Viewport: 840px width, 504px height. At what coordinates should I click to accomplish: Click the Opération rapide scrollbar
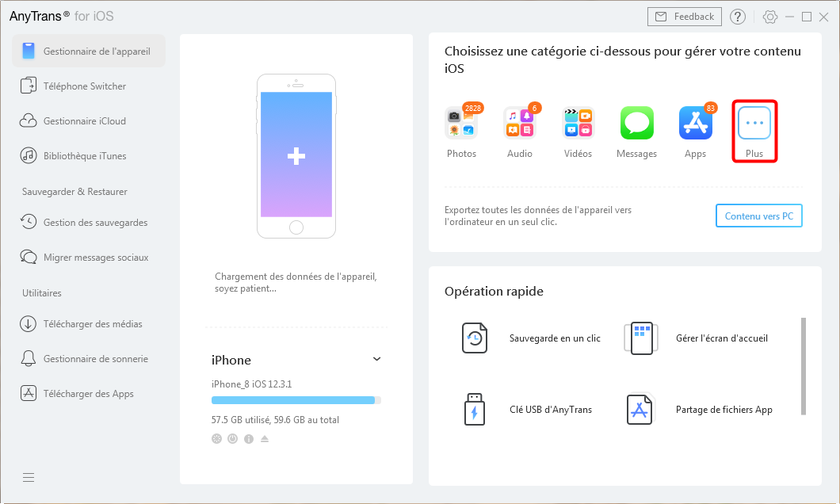pyautogui.click(x=804, y=365)
